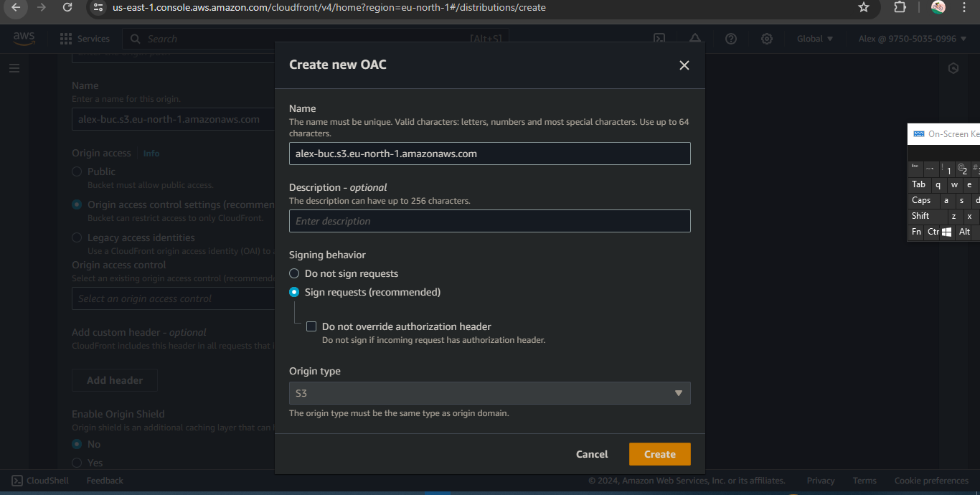Select Do not sign requests option

(294, 273)
